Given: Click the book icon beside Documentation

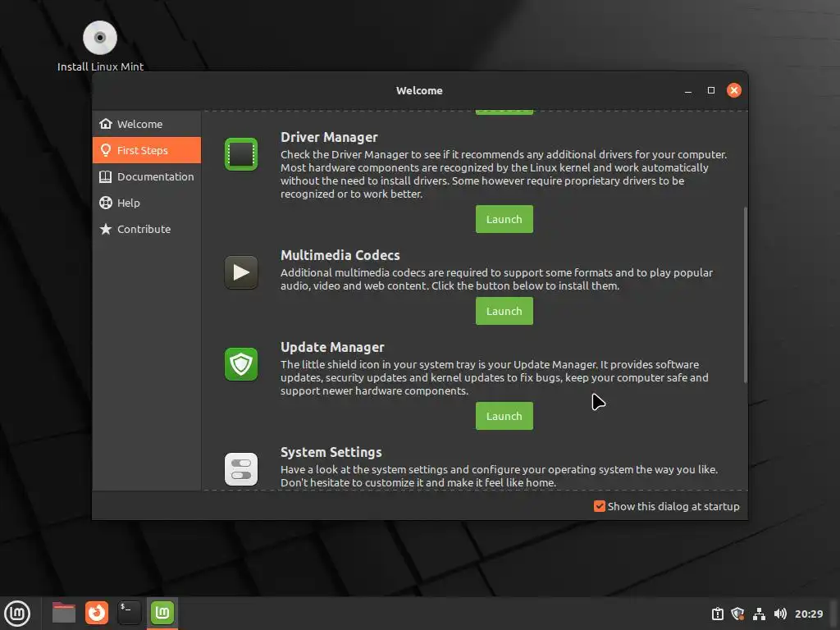Looking at the screenshot, I should (106, 176).
